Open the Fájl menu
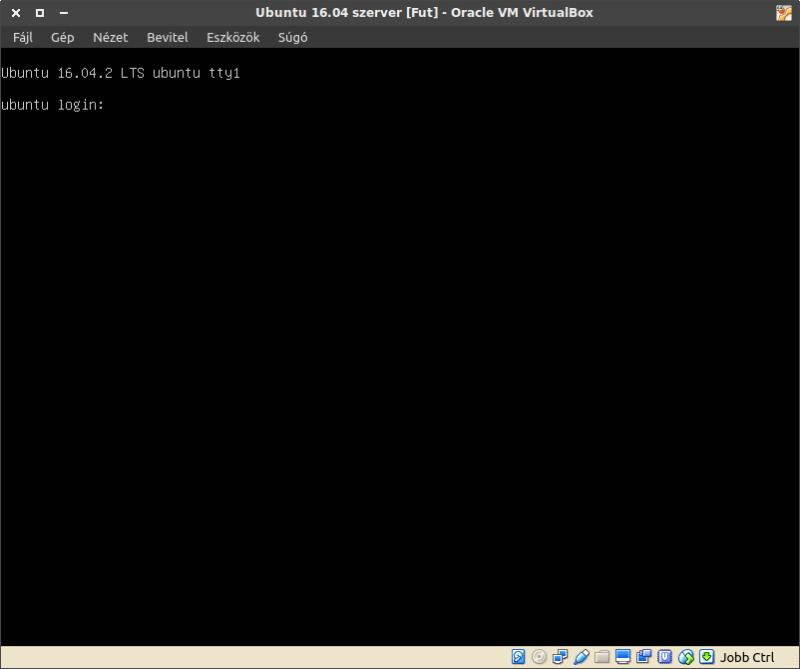 click(23, 37)
